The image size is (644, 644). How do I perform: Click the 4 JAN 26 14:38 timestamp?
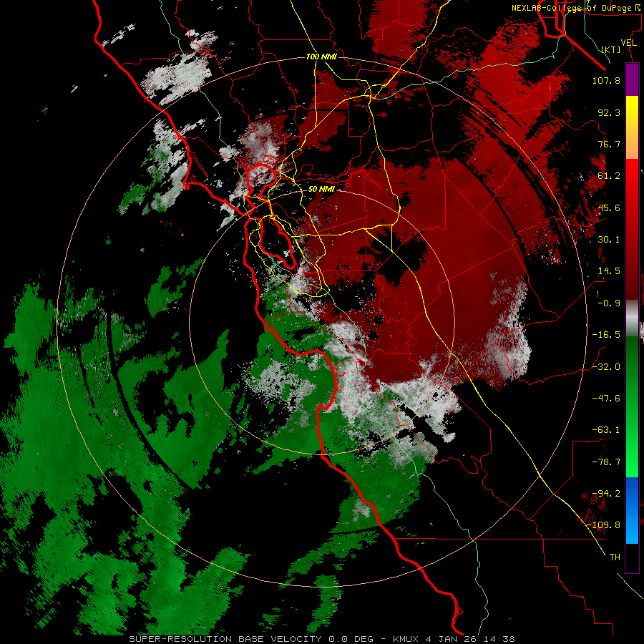(x=472, y=639)
